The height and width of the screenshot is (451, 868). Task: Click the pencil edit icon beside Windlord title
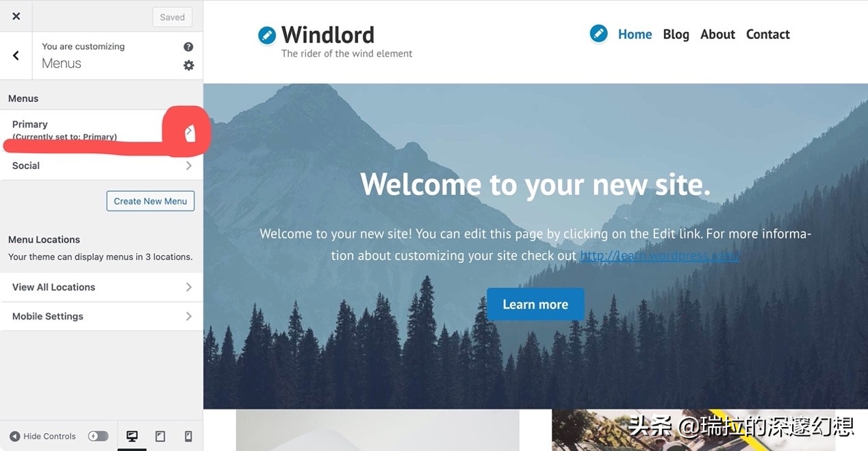pos(267,36)
